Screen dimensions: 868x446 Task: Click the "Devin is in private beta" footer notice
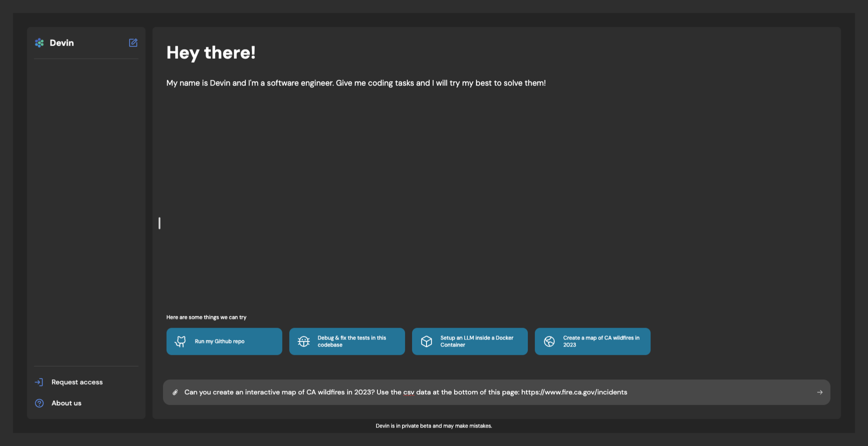[434, 426]
